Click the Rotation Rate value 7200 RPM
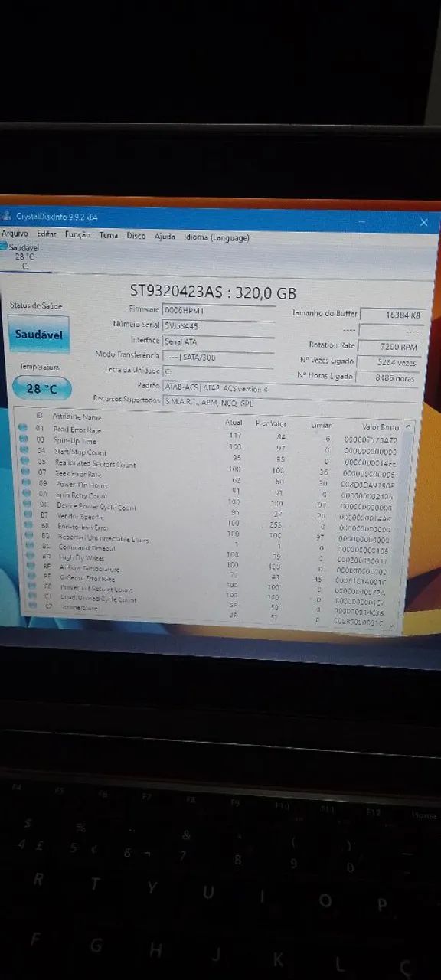Screen dimensions: 441x980 click(390, 347)
